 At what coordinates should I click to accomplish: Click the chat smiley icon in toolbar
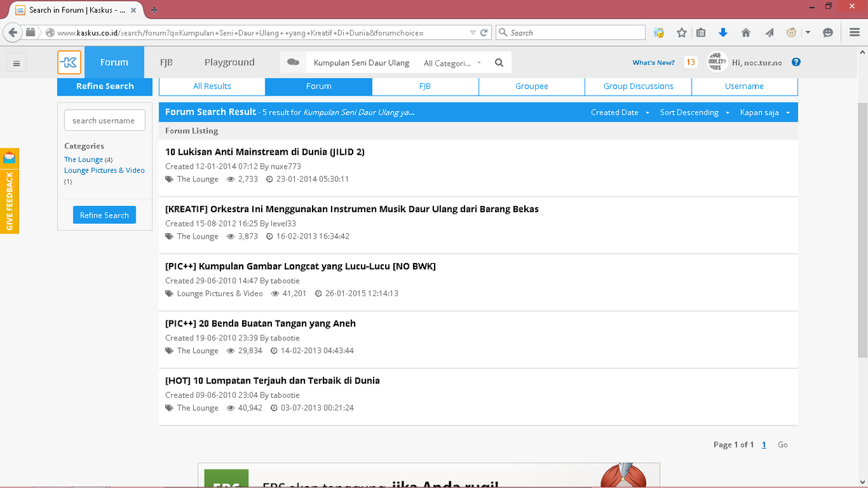[827, 33]
